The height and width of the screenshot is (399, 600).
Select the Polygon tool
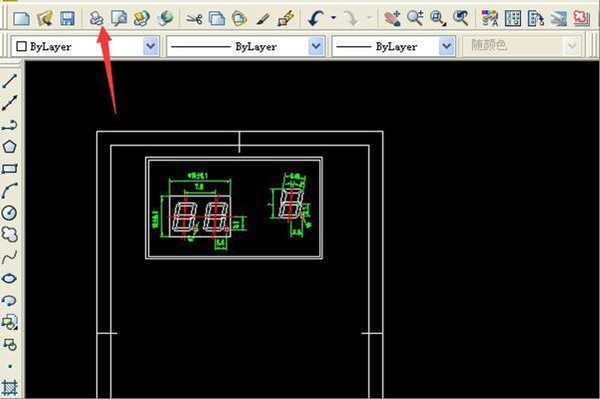pos(10,147)
